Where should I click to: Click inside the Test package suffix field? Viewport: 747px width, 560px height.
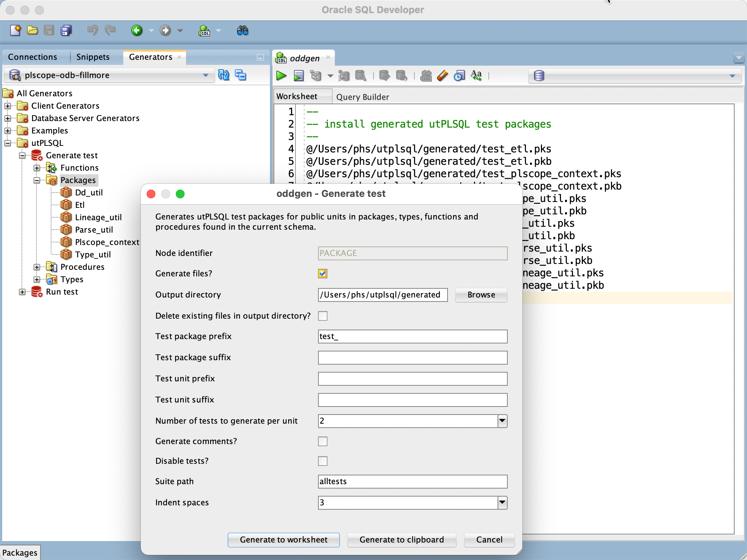412,357
